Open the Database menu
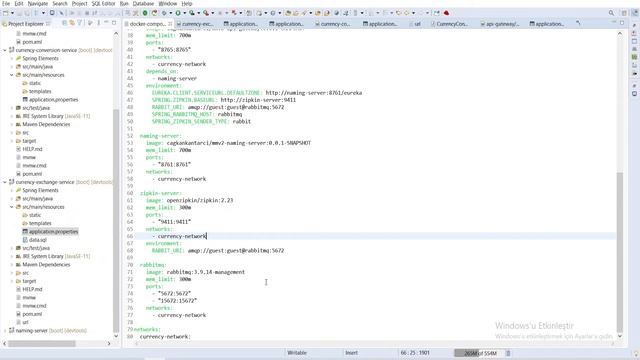The width and height of the screenshot is (640, 360). (x=143, y=3)
